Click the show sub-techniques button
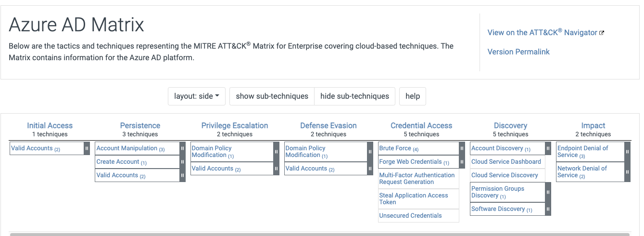 click(x=272, y=96)
